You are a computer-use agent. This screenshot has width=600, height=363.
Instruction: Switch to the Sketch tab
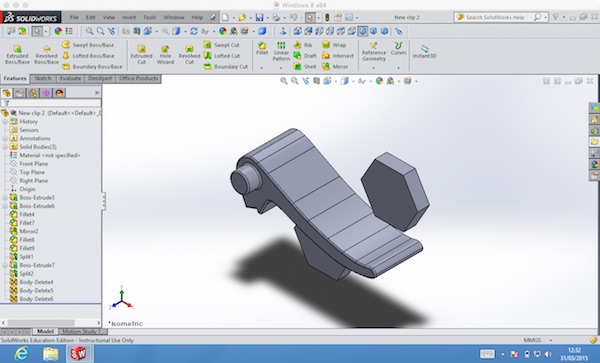(x=43, y=78)
